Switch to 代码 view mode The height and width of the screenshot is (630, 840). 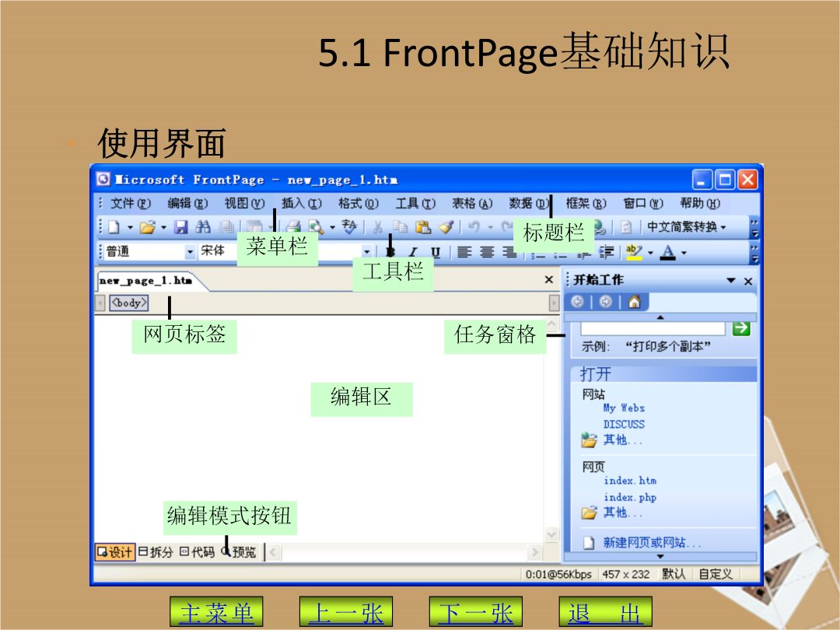click(x=197, y=552)
